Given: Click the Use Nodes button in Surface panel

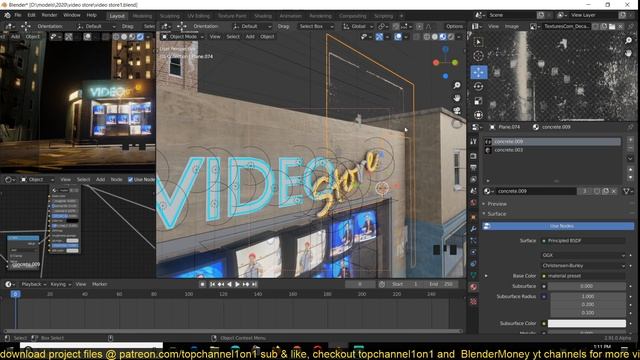Looking at the screenshot, I should pyautogui.click(x=558, y=226).
